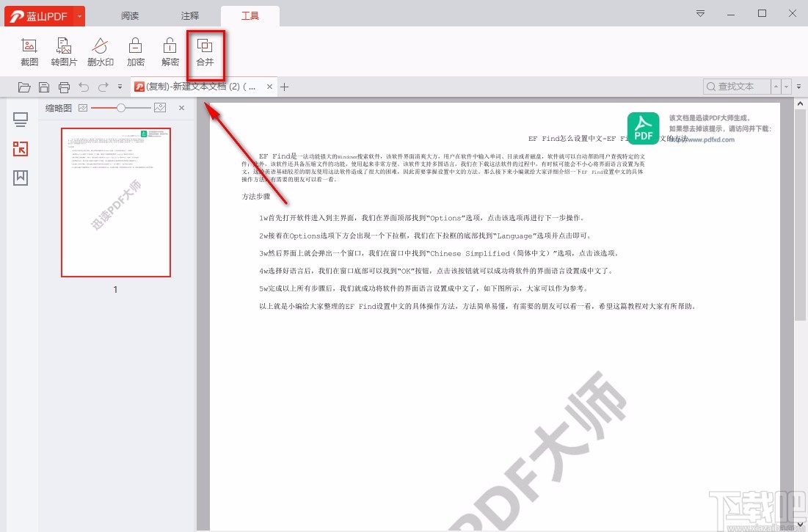Expand the quick access toolbar customize arrow

point(120,87)
